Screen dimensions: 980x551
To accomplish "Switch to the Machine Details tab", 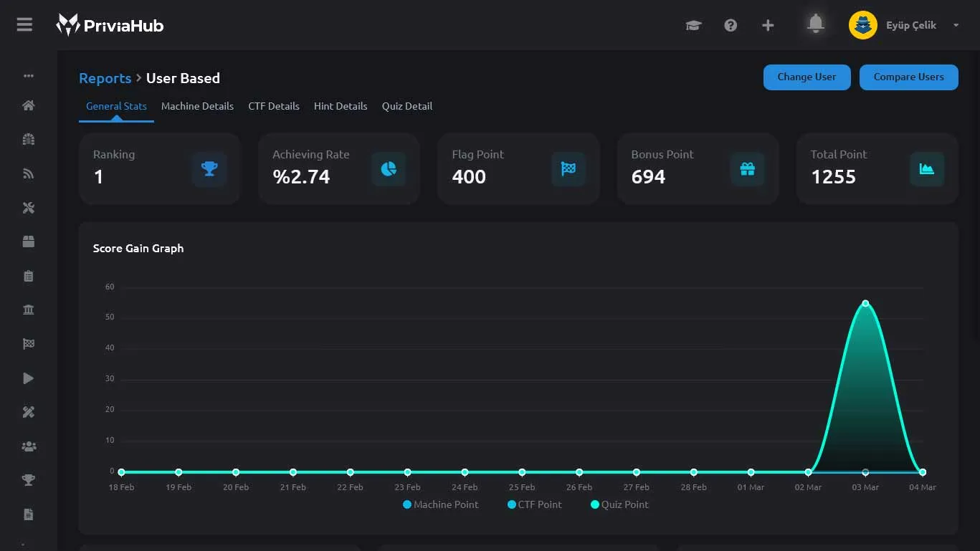I will pyautogui.click(x=197, y=106).
